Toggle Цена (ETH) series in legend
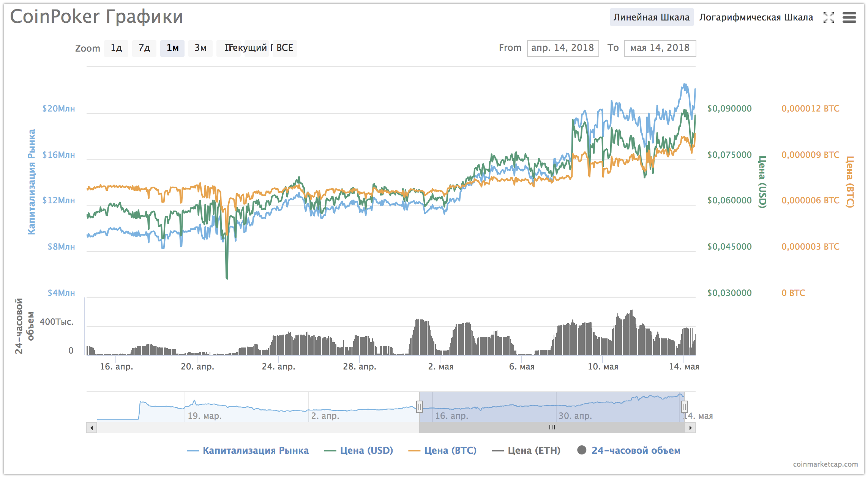 [x=526, y=450]
